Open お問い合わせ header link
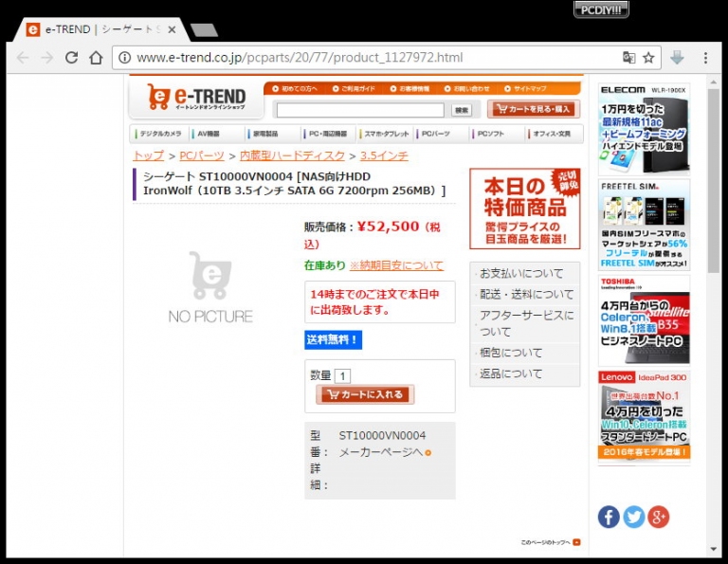The width and height of the screenshot is (728, 564). 467,89
